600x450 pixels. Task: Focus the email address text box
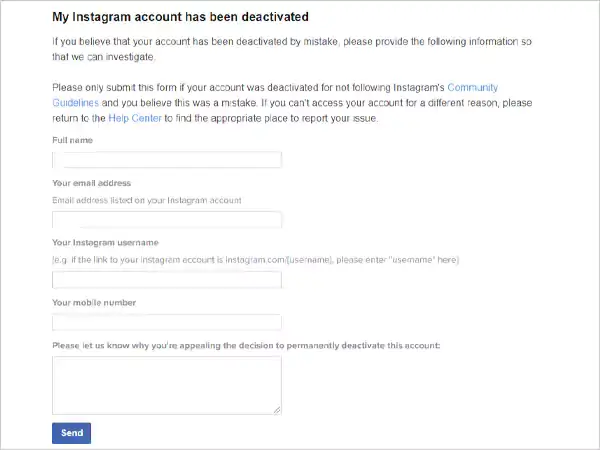(x=167, y=220)
